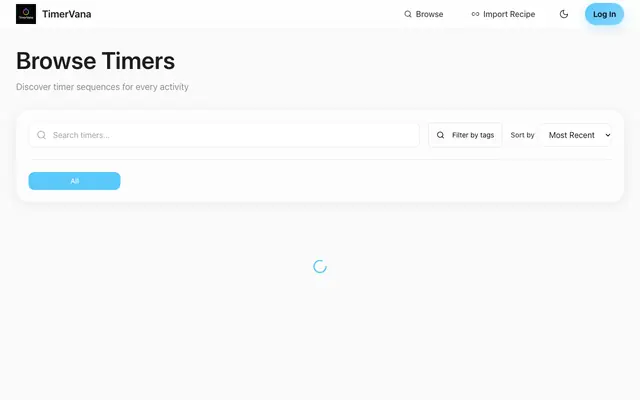The width and height of the screenshot is (640, 400).
Task: Toggle dark mode with the moon icon
Action: click(x=564, y=14)
